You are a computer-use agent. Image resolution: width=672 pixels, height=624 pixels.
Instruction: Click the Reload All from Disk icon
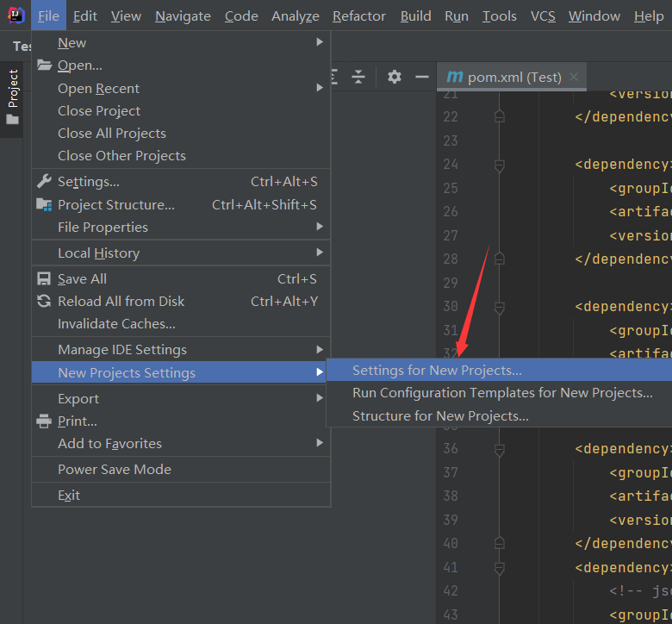(x=44, y=301)
